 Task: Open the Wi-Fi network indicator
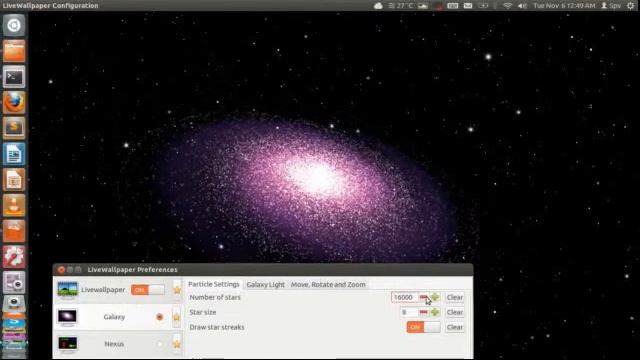pos(507,6)
